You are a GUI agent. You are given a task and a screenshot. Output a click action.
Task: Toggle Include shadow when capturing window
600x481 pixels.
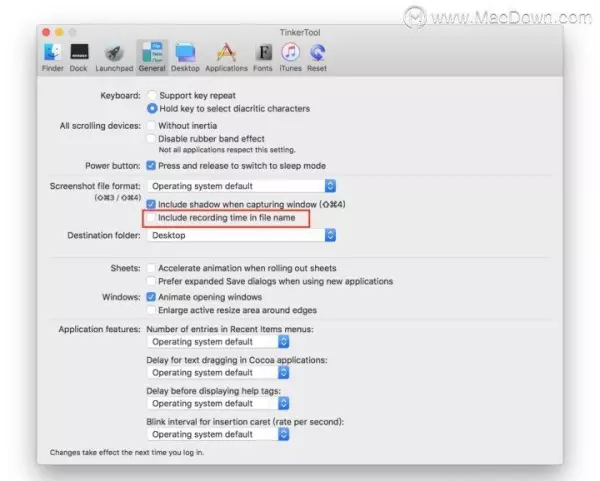point(151,204)
